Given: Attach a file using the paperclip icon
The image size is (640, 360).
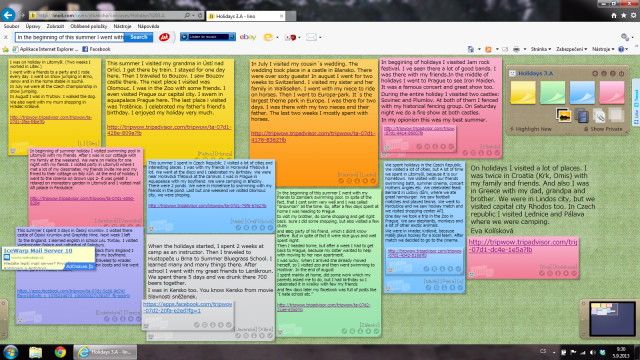Looking at the screenshot, I should [599, 116].
